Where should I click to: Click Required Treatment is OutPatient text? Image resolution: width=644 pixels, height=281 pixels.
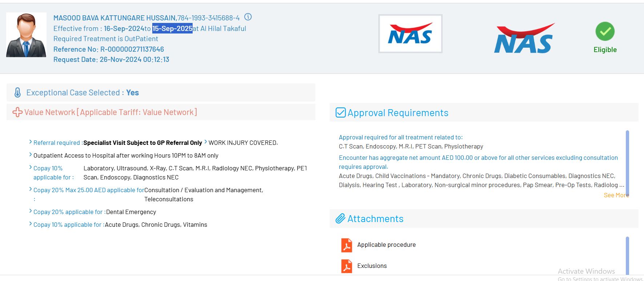106,39
